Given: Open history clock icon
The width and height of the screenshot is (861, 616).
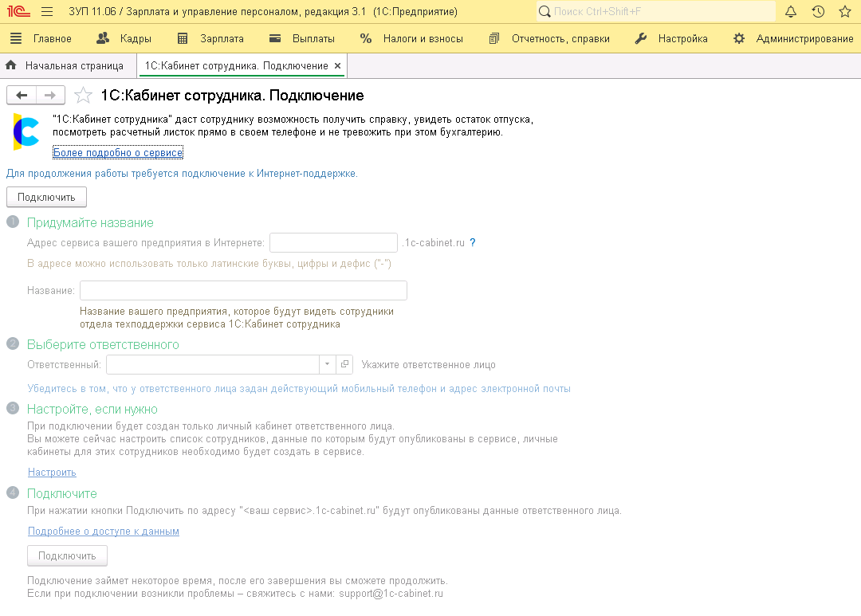Looking at the screenshot, I should coord(818,11).
